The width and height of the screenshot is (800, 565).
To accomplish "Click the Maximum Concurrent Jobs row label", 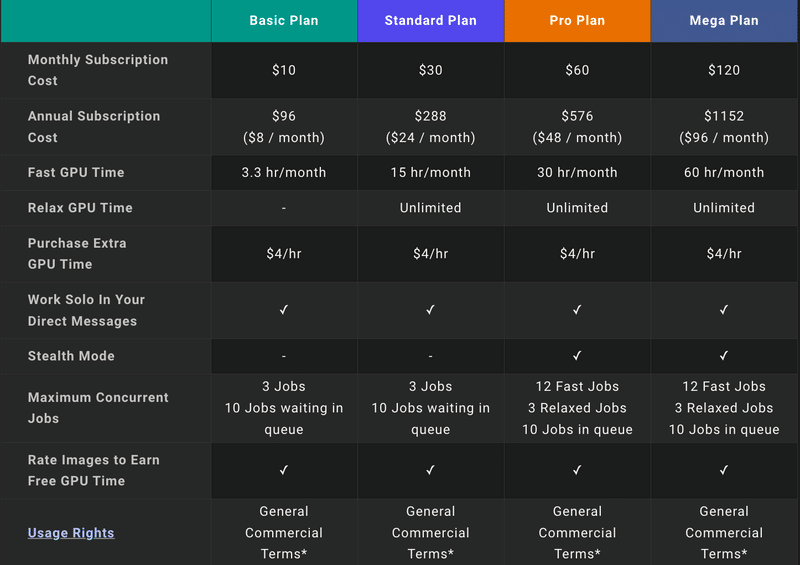I will tap(98, 408).
